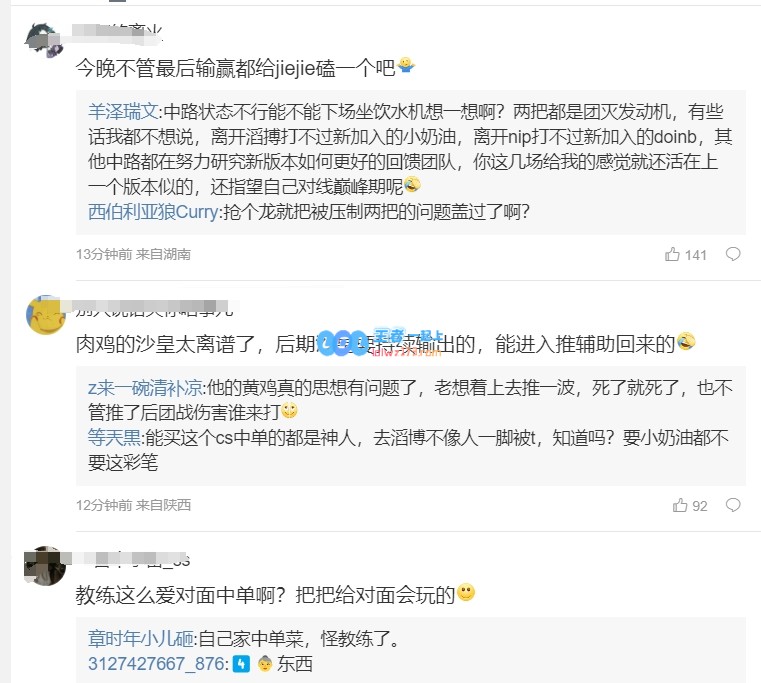Click the smiling emoji after 会玩的
The width and height of the screenshot is (761, 683).
(x=466, y=592)
